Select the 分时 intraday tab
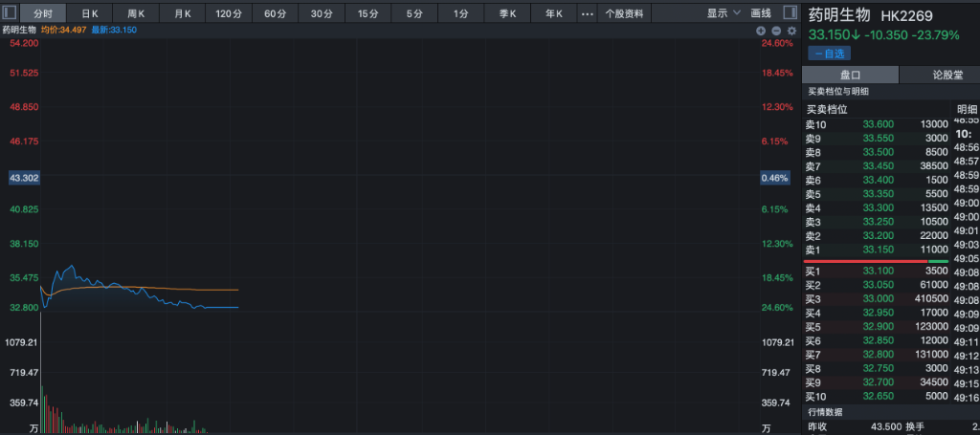Viewport: 980px width, 435px height. (43, 13)
